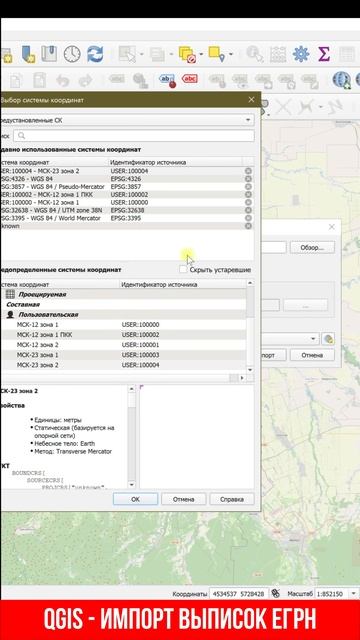
Task: Show the spatial bookmarks panel
Action: pos(50,54)
